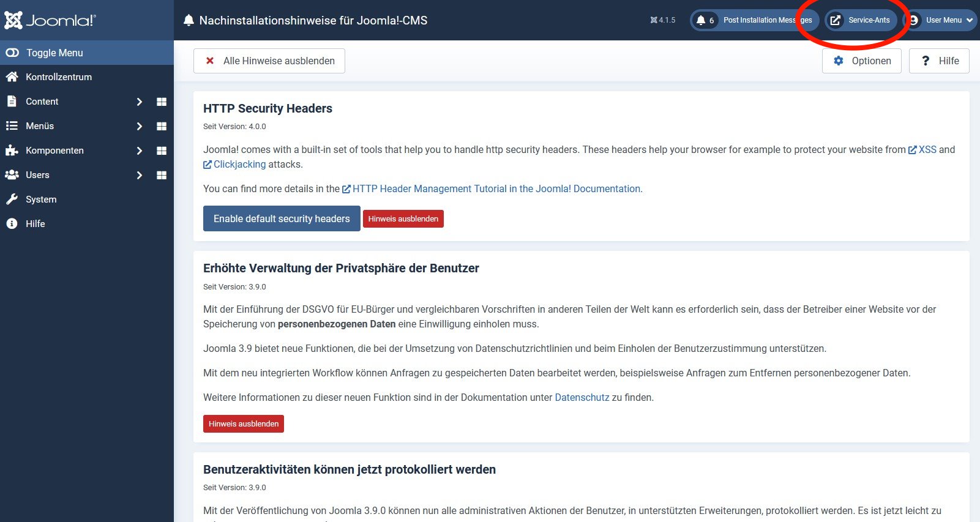This screenshot has width=980, height=522.
Task: Expand the Users submenu chevron
Action: pos(140,175)
